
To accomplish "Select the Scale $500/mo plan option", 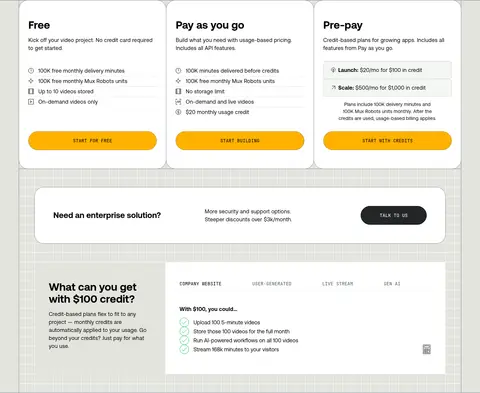I will click(387, 88).
